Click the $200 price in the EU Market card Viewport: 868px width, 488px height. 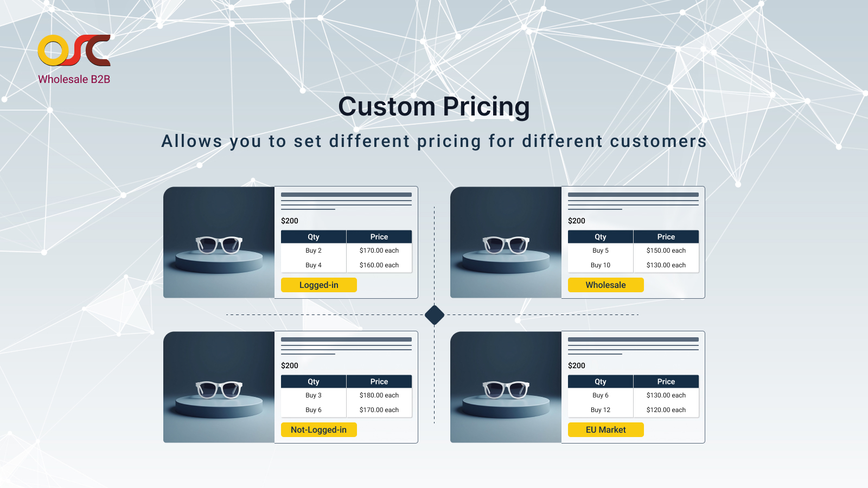pyautogui.click(x=577, y=365)
